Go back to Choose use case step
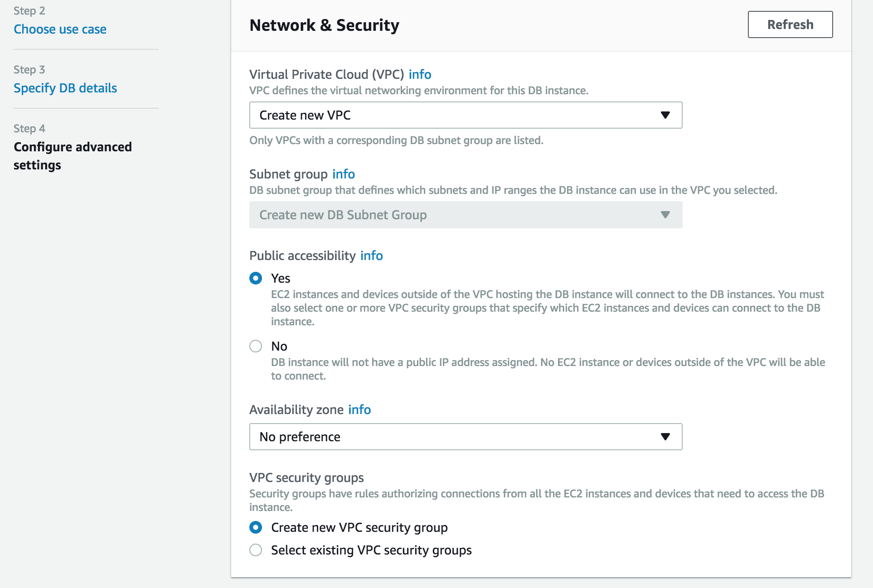This screenshot has height=588, width=873. coord(60,29)
